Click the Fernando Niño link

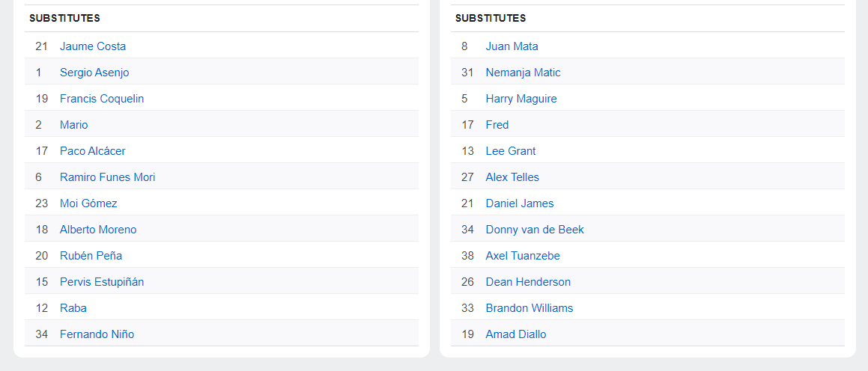pyautogui.click(x=97, y=334)
